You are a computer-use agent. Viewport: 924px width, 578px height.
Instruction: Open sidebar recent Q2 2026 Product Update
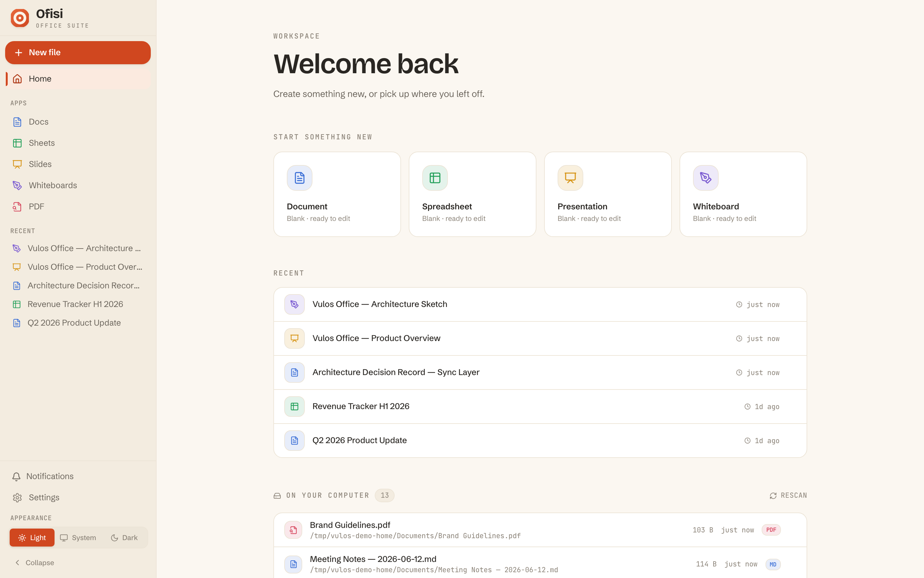tap(78, 323)
